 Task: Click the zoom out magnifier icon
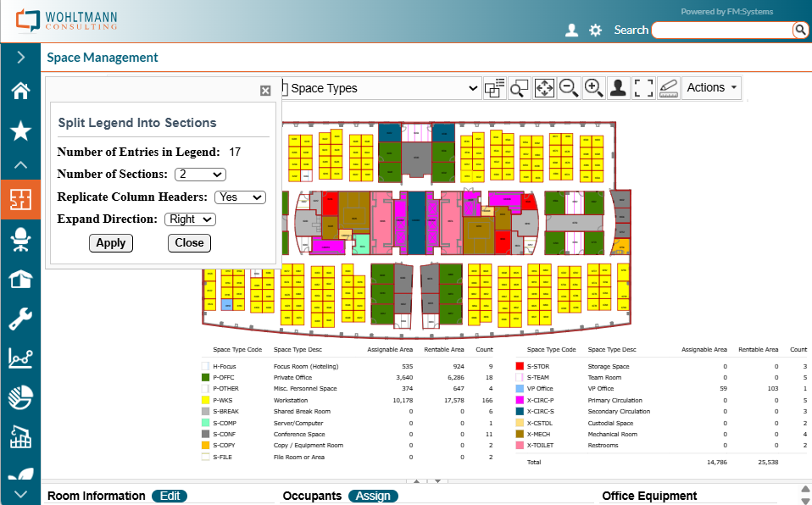coord(568,88)
